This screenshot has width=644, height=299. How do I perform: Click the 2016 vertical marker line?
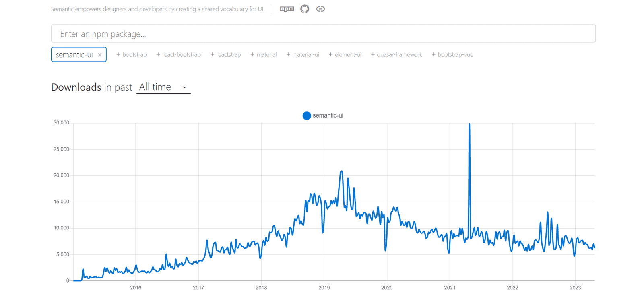tap(136, 201)
